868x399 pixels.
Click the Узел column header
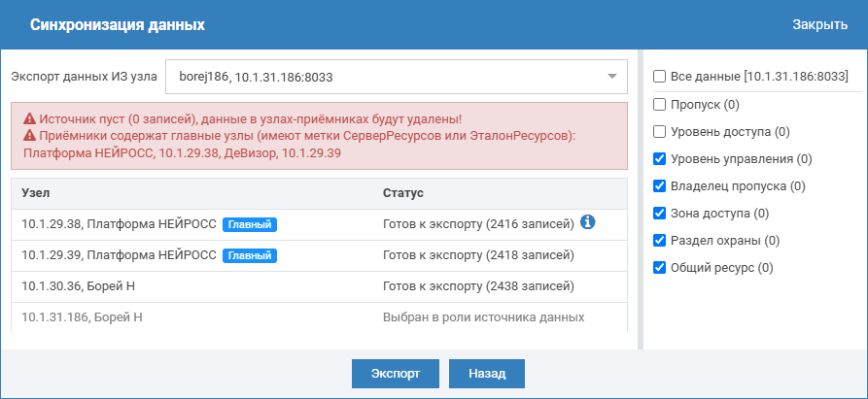pyautogui.click(x=34, y=193)
